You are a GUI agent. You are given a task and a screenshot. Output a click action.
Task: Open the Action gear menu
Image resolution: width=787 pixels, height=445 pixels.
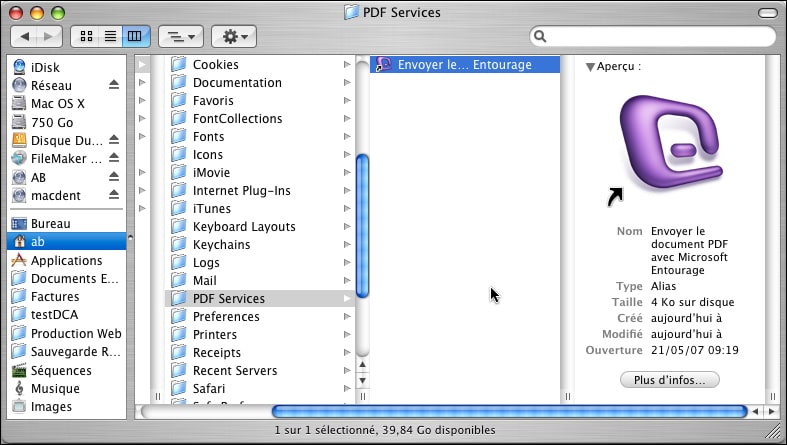[234, 36]
